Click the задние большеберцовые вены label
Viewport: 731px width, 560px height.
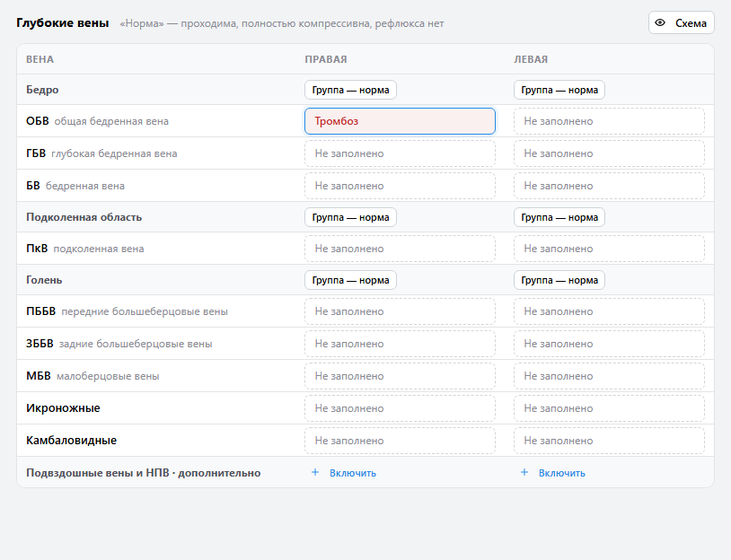point(136,344)
